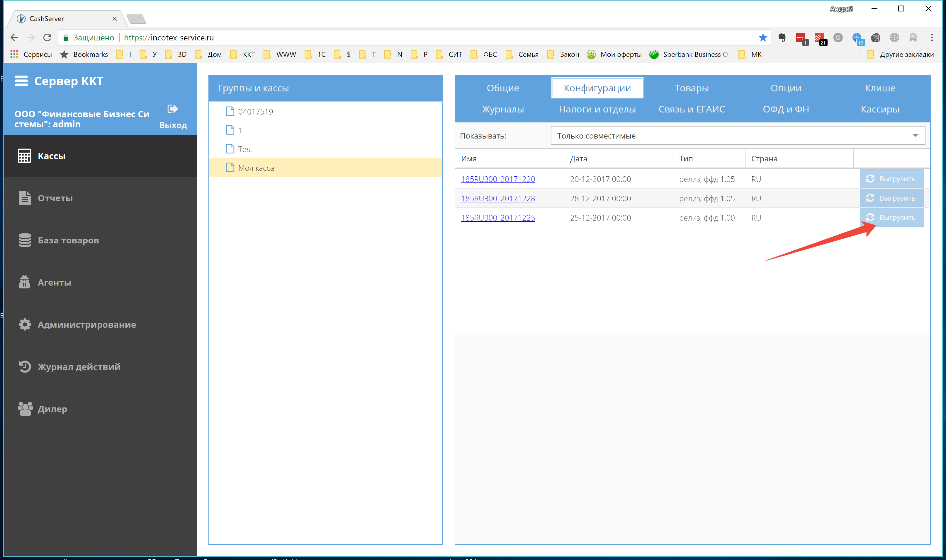The height and width of the screenshot is (560, 946).
Task: Expand the Показывать dropdown list
Action: pyautogui.click(x=738, y=136)
